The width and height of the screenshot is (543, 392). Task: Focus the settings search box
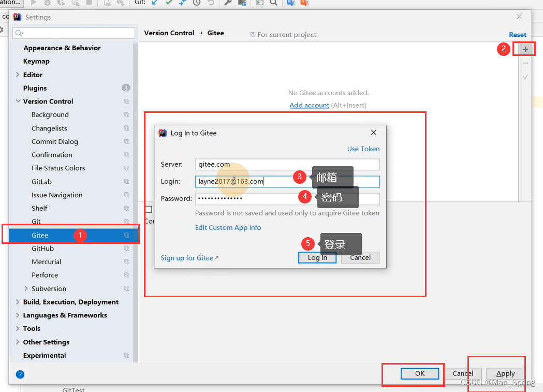74,33
